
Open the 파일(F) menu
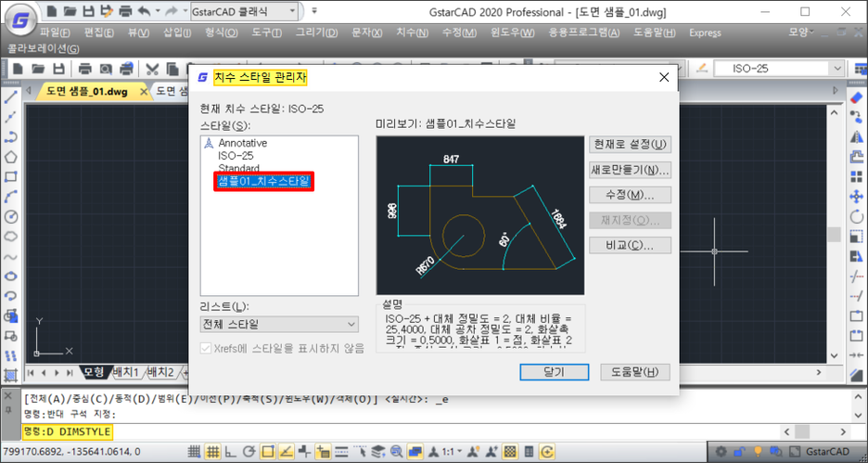55,32
